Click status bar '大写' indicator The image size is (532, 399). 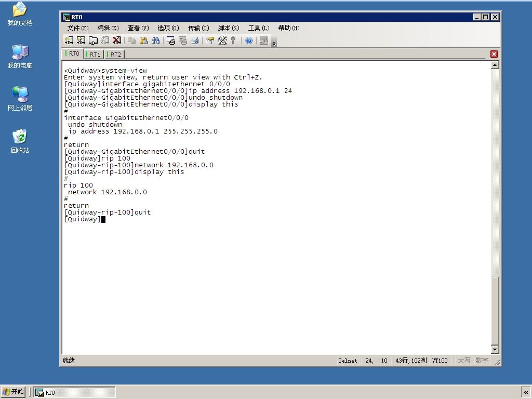[x=464, y=361]
